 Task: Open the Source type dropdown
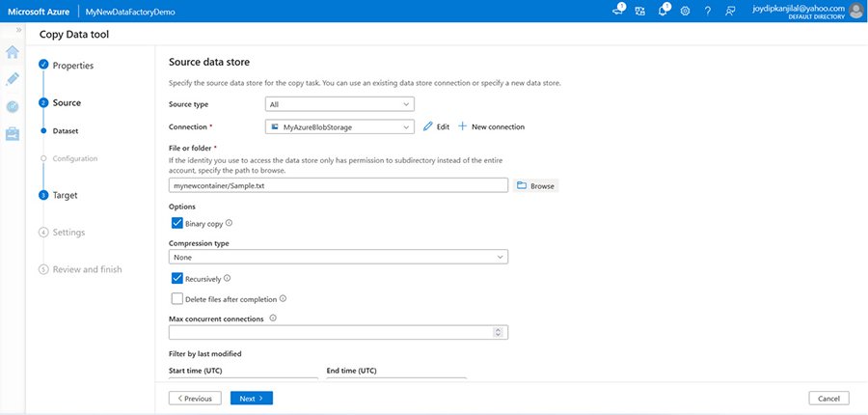point(339,104)
